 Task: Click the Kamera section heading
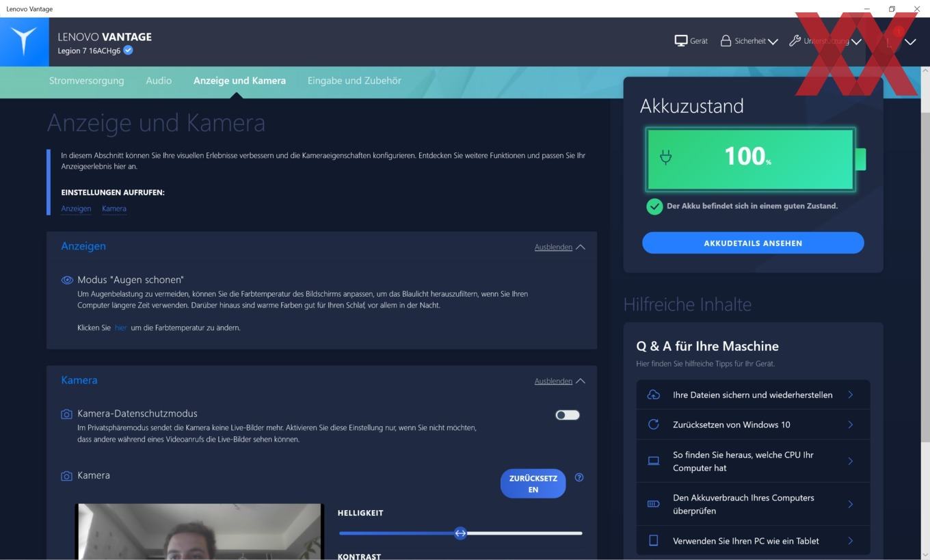tap(79, 380)
